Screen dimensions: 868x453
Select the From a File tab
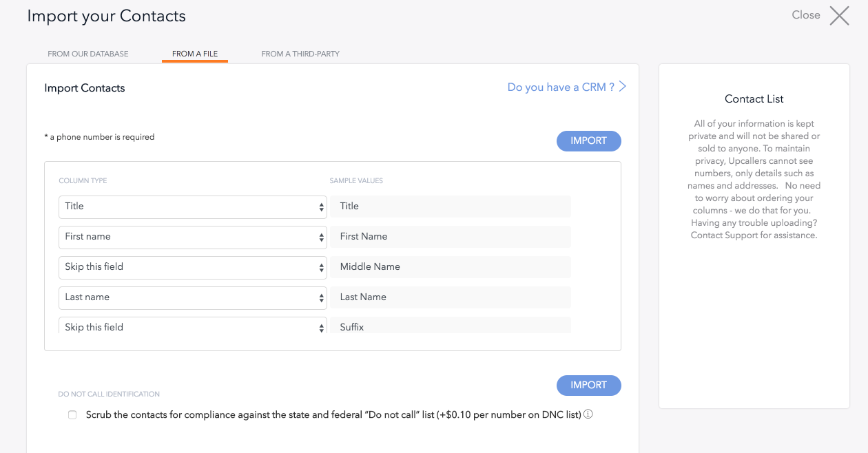[195, 54]
